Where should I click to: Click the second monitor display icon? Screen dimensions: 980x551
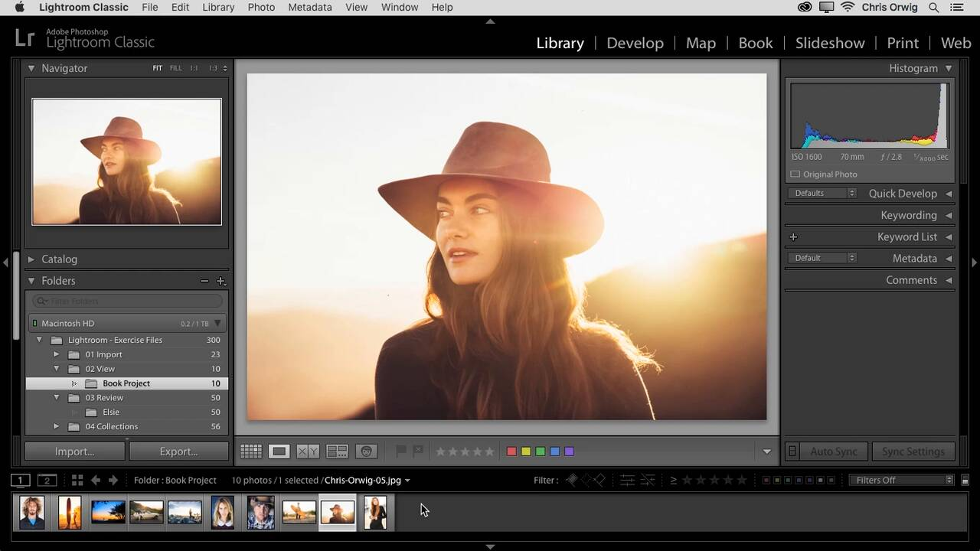(x=47, y=481)
